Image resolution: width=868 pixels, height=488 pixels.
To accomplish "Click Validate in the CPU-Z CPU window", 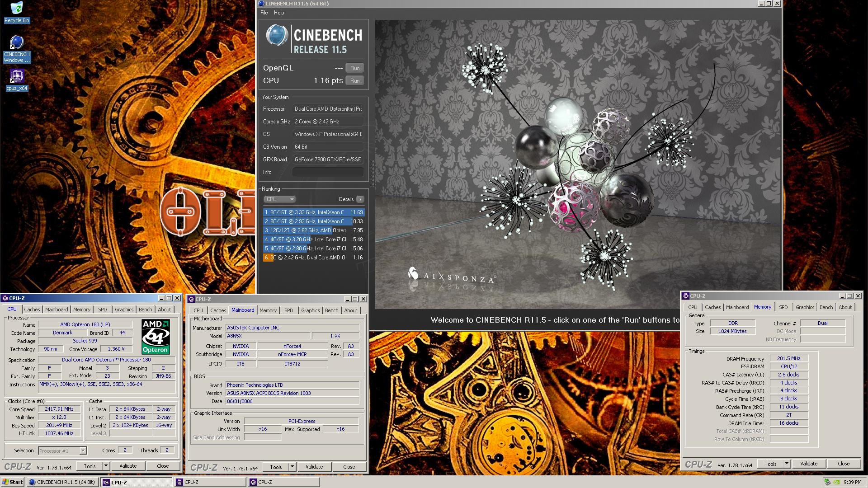I will pos(128,466).
